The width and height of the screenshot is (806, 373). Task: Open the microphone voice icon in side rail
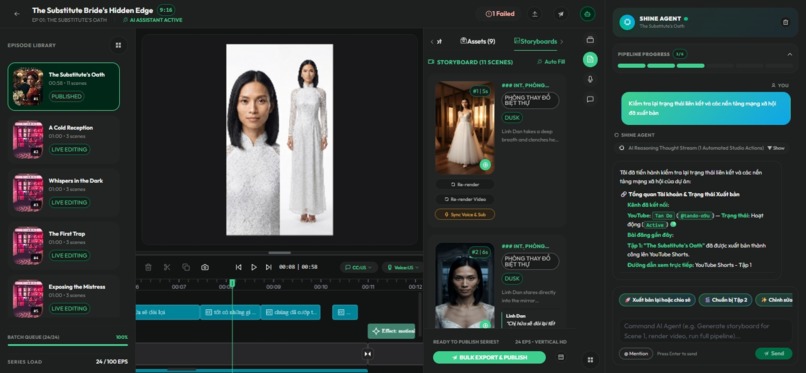point(590,79)
